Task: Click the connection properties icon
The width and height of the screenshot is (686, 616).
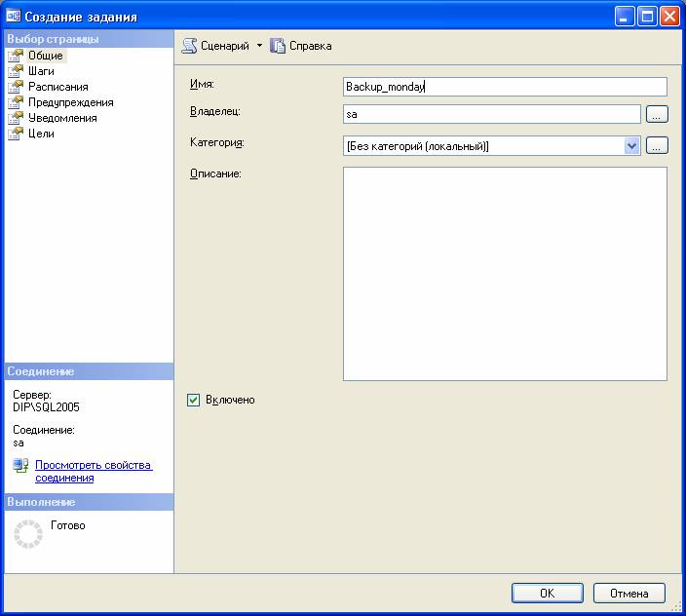Action: [21, 466]
